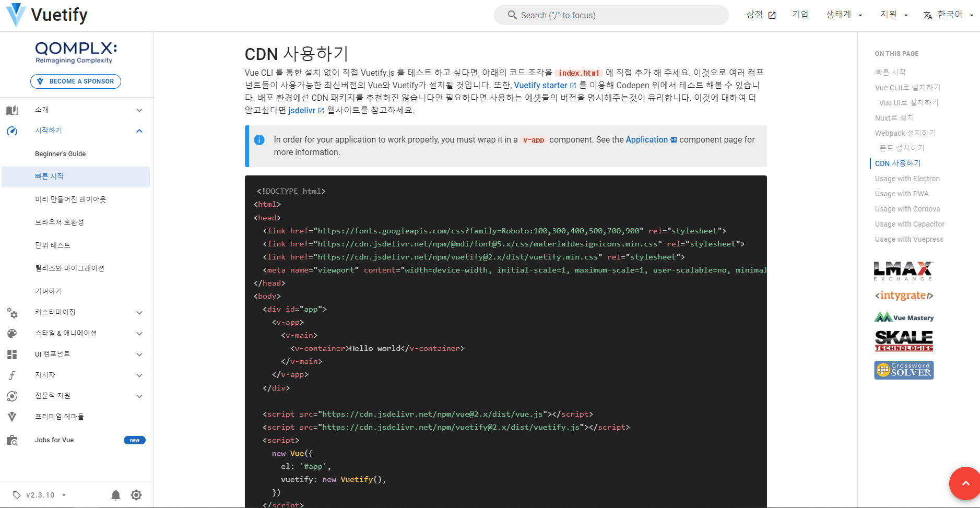Click the 커스터마이징 cogs icon
The width and height of the screenshot is (980, 508).
(x=12, y=313)
